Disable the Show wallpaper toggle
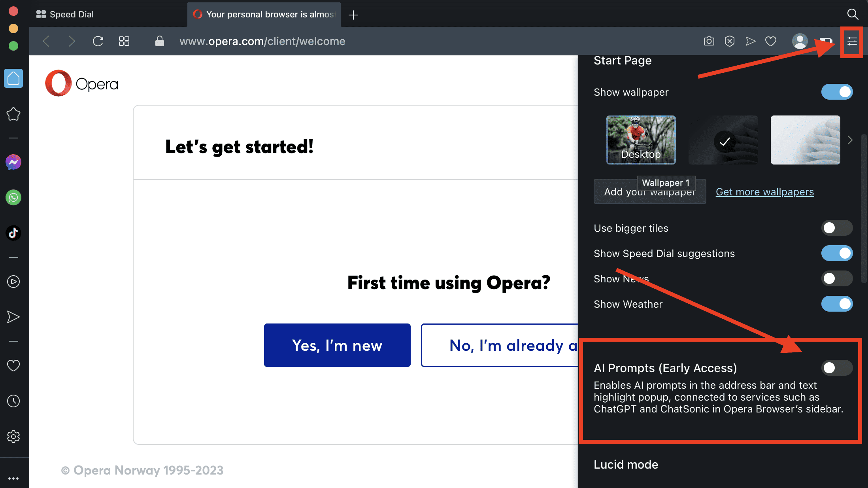Screen dimensions: 868x488 [x=837, y=92]
